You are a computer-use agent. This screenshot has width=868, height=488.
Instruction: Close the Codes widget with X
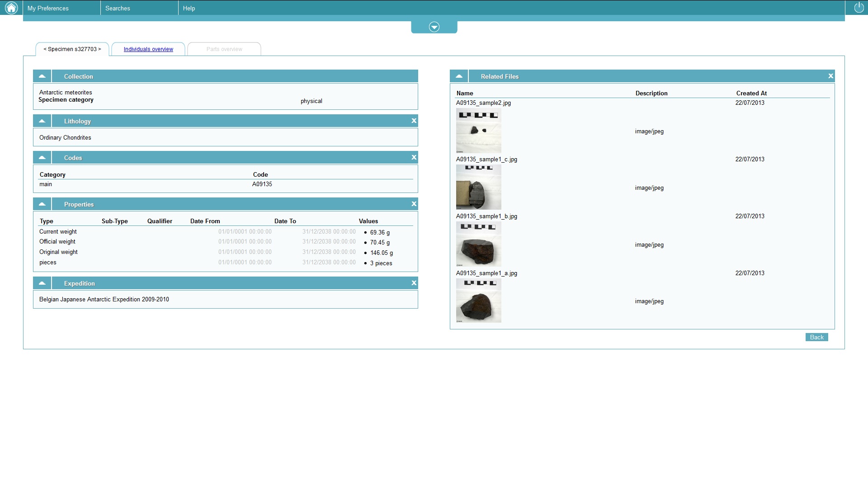click(414, 158)
